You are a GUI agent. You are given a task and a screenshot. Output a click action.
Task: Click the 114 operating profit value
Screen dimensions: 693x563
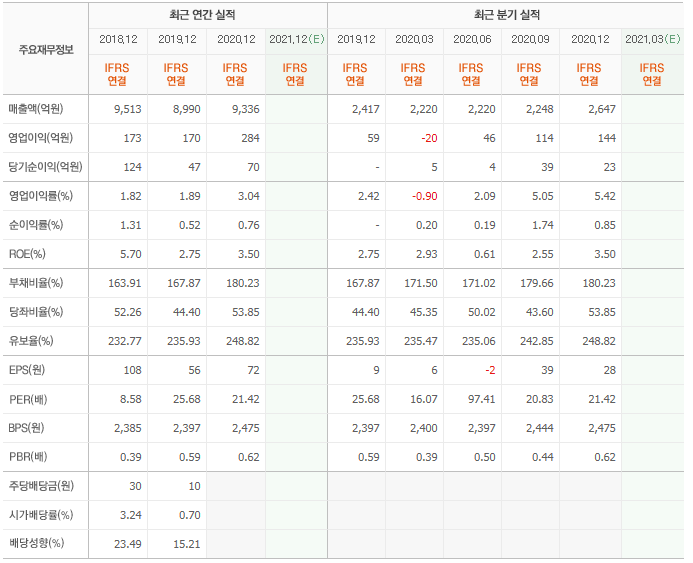[544, 138]
